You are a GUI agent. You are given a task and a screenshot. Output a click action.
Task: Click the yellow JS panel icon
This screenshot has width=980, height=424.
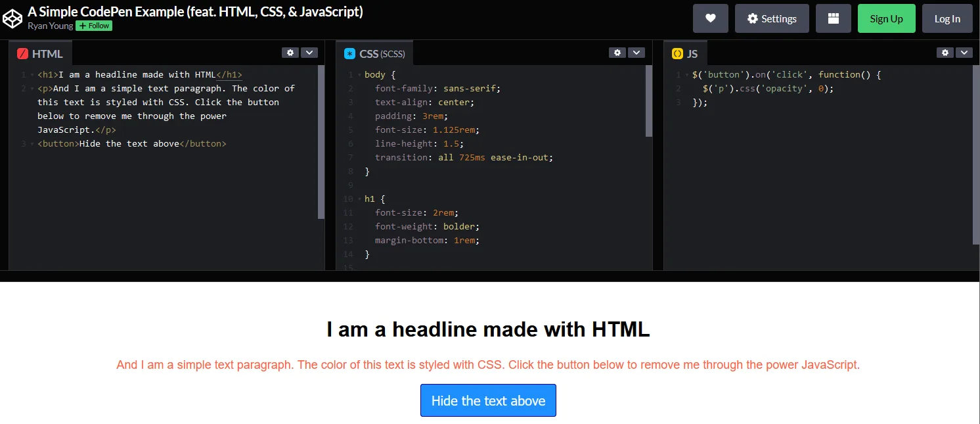point(677,54)
